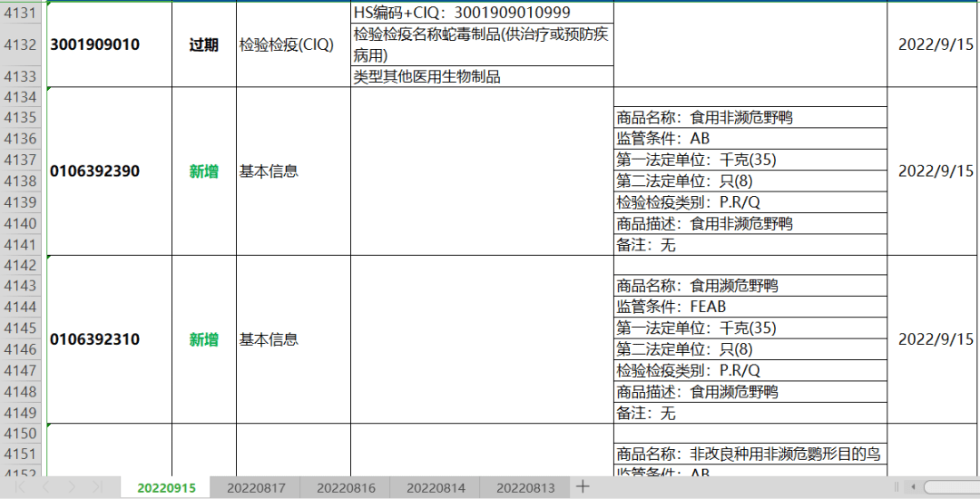Click the horizontal scrollbar left arrow
Viewport: 980px width, 499px height.
pyautogui.click(x=913, y=488)
